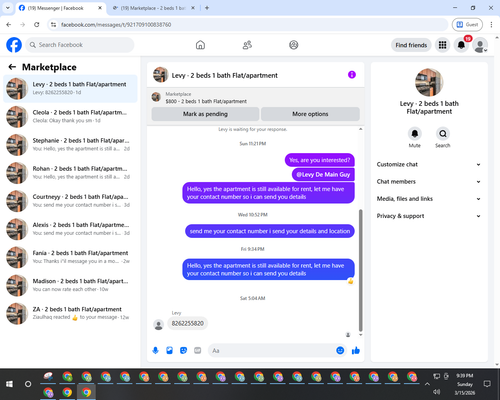Open the $800 Marketplace listing link

206,101
